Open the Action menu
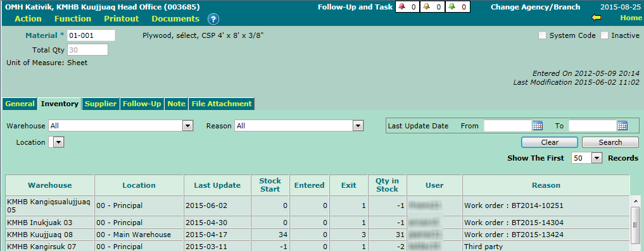This screenshot has height=251, width=644. click(x=28, y=19)
